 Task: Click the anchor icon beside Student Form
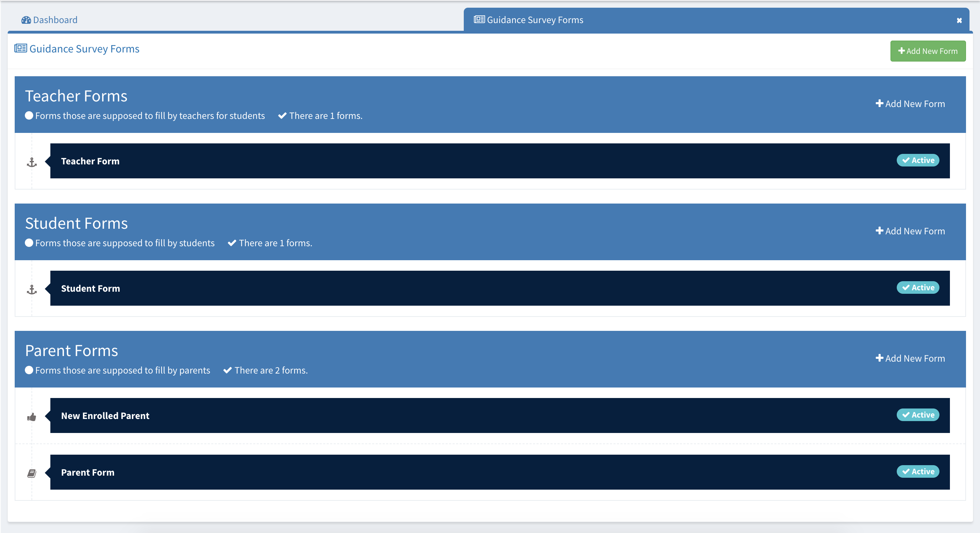click(x=32, y=290)
